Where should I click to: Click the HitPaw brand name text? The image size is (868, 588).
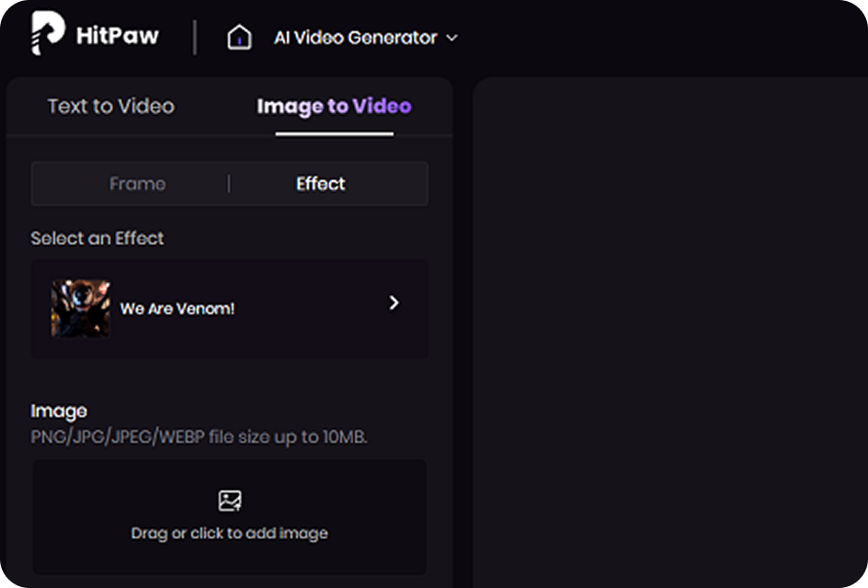point(118,36)
